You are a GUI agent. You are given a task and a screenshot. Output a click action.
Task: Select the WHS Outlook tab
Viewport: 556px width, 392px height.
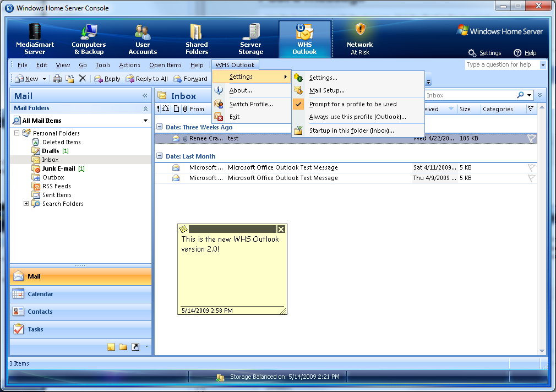[x=304, y=40]
